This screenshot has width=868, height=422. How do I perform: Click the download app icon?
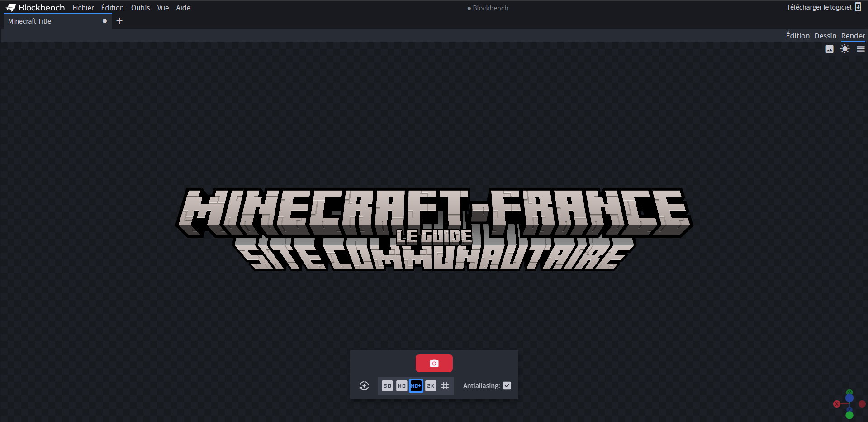tap(858, 7)
